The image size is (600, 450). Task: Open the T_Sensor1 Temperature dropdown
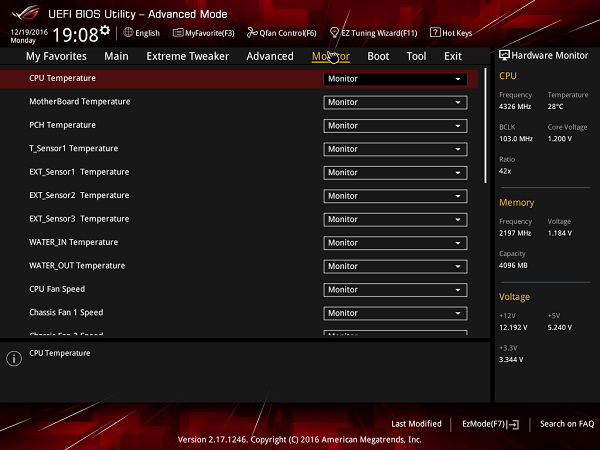(395, 149)
